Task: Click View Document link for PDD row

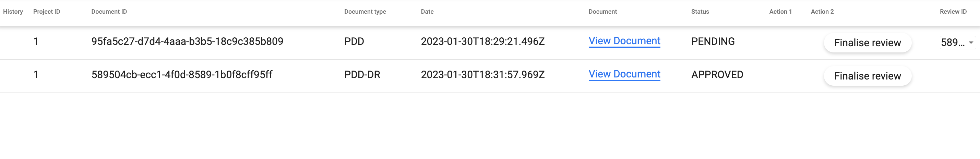Action: pos(624,41)
